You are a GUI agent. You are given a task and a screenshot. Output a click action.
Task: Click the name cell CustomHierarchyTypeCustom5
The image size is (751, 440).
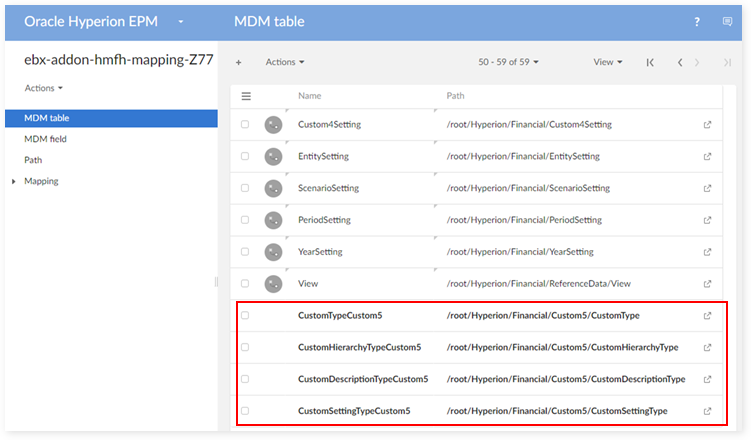coord(359,347)
